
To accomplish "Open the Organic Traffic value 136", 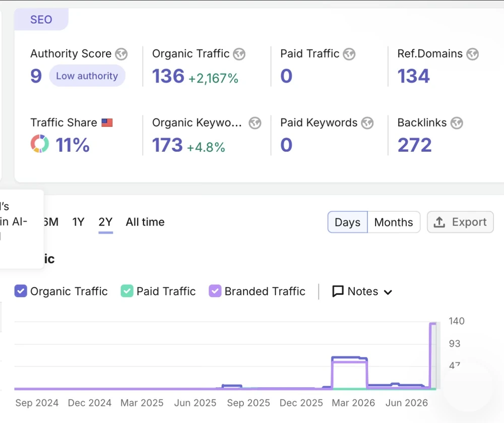I will point(168,76).
